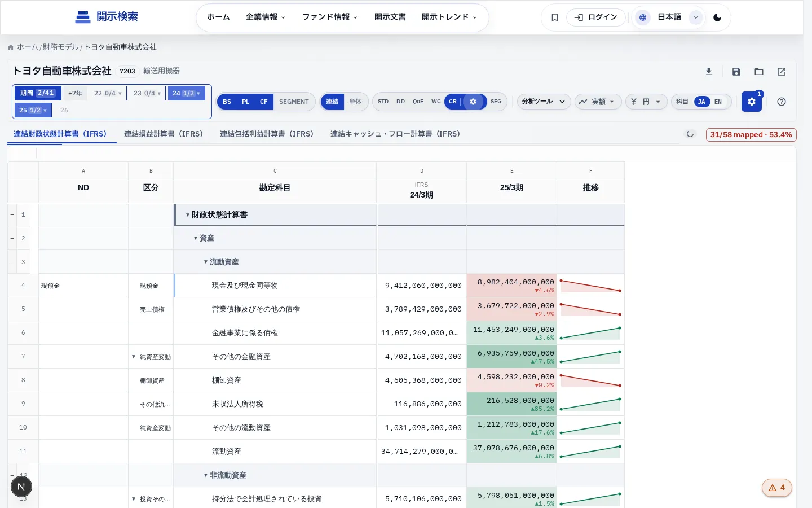Screen dimensions: 812x508
Task: Select PL statement toggle
Action: click(x=246, y=102)
